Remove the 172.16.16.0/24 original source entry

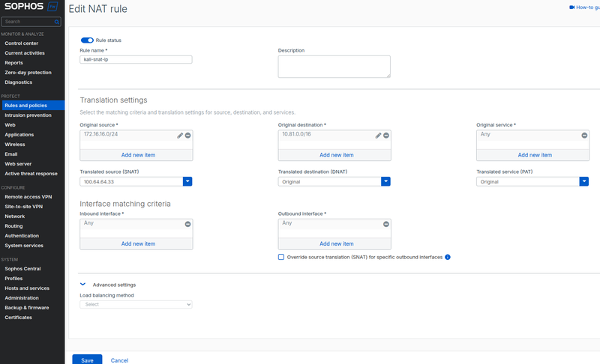(x=188, y=136)
